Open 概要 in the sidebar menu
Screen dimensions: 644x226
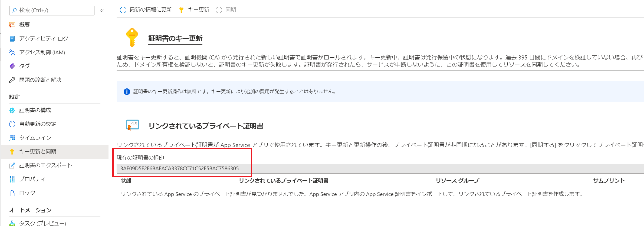pos(24,25)
